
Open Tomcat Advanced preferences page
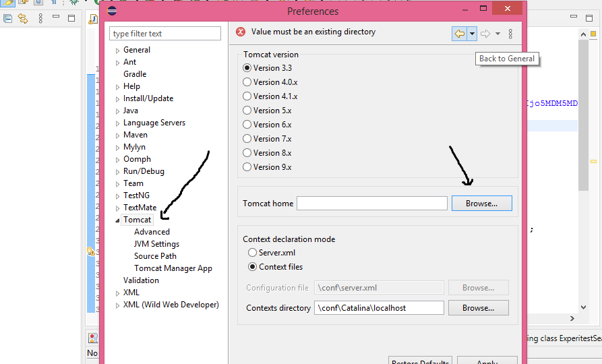[152, 232]
